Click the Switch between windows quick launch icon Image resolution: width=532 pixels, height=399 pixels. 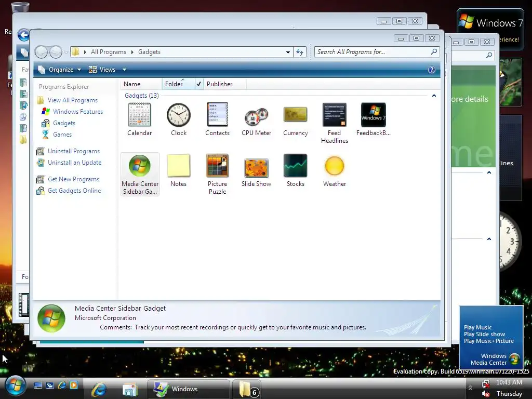tap(50, 385)
